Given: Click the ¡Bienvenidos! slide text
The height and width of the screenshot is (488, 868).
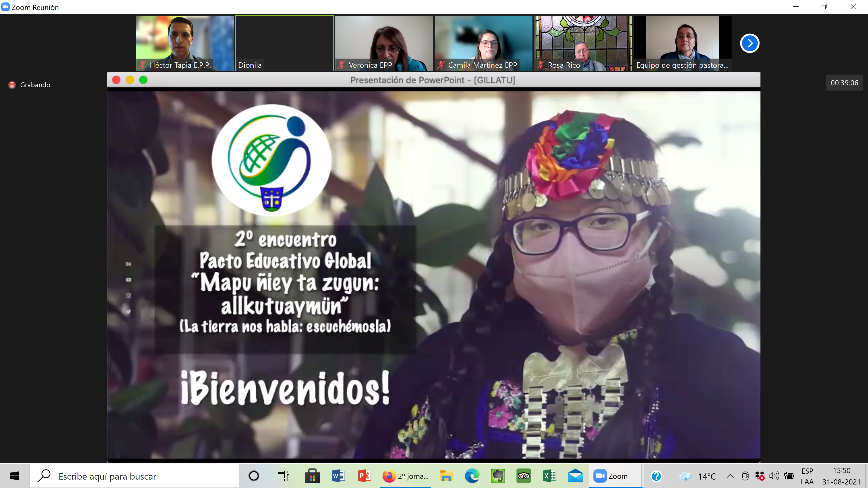Looking at the screenshot, I should (x=285, y=388).
